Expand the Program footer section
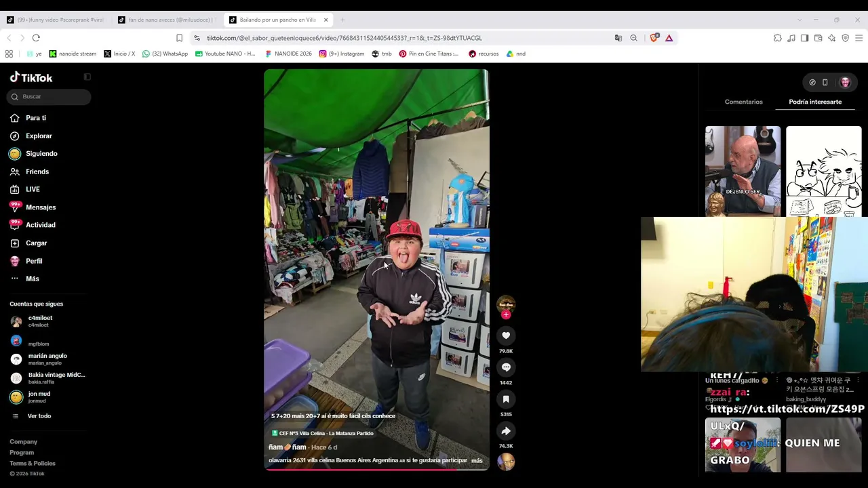 pyautogui.click(x=22, y=453)
